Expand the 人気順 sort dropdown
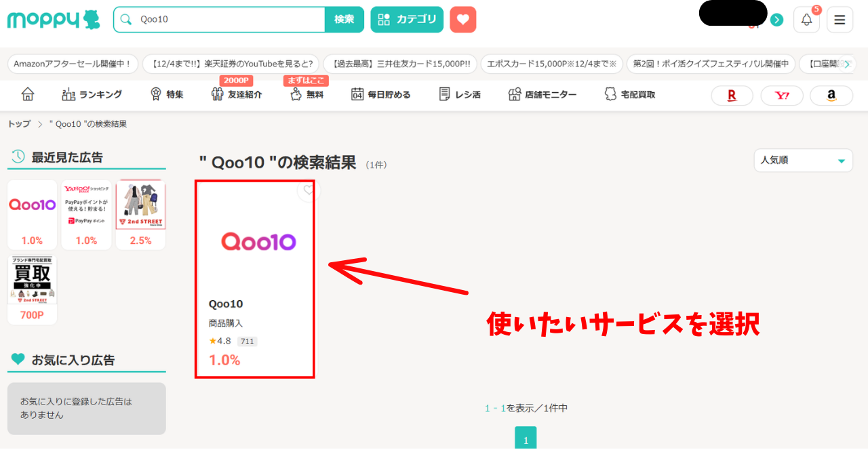The height and width of the screenshot is (454, 868). point(803,161)
